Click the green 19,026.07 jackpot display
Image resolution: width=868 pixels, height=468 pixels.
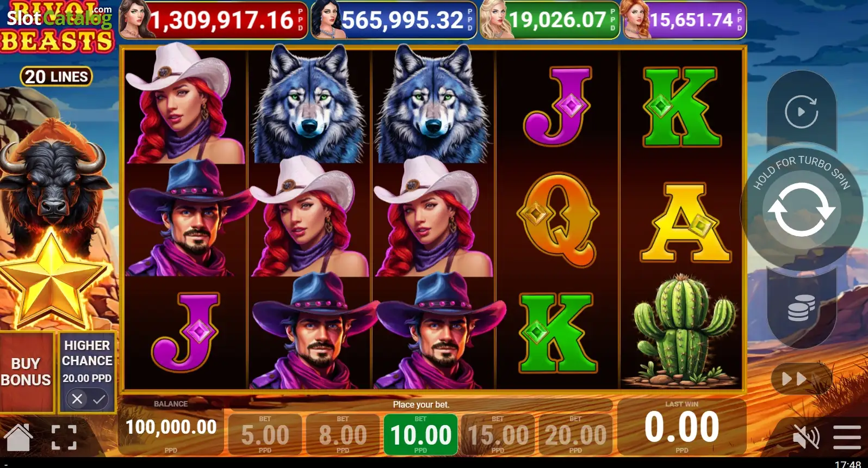(550, 20)
